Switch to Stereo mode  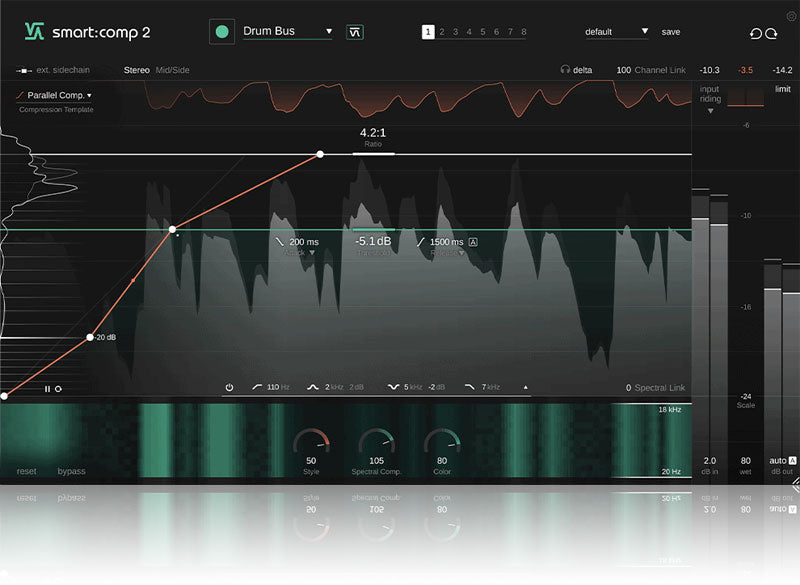[136, 70]
